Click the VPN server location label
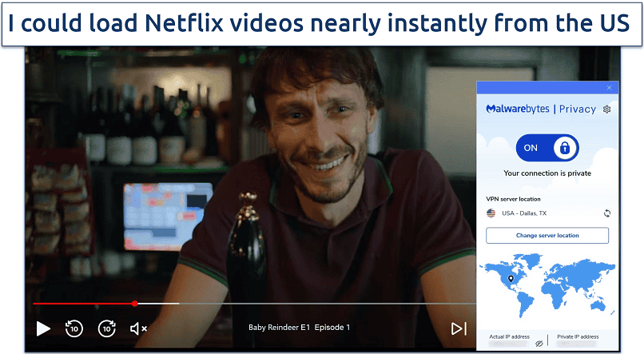This screenshot has width=644, height=354. click(x=514, y=199)
